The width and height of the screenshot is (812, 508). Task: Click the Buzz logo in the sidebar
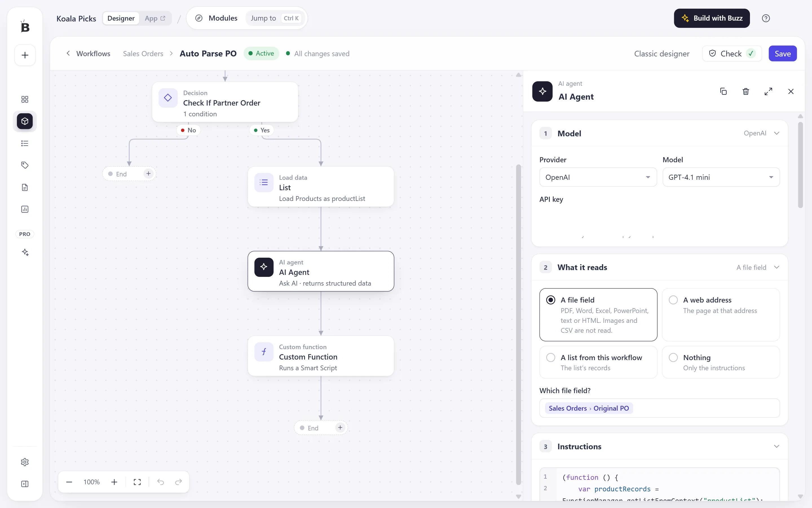[x=25, y=26]
